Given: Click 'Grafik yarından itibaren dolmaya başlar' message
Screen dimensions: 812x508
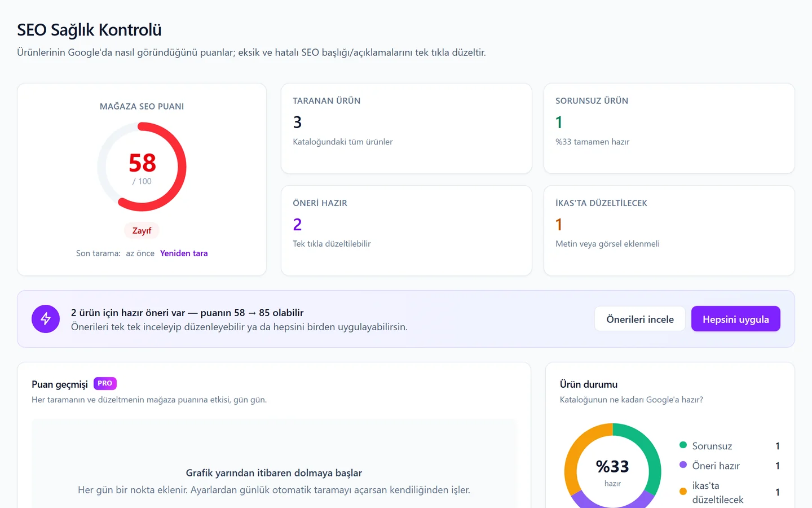Looking at the screenshot, I should [x=274, y=473].
